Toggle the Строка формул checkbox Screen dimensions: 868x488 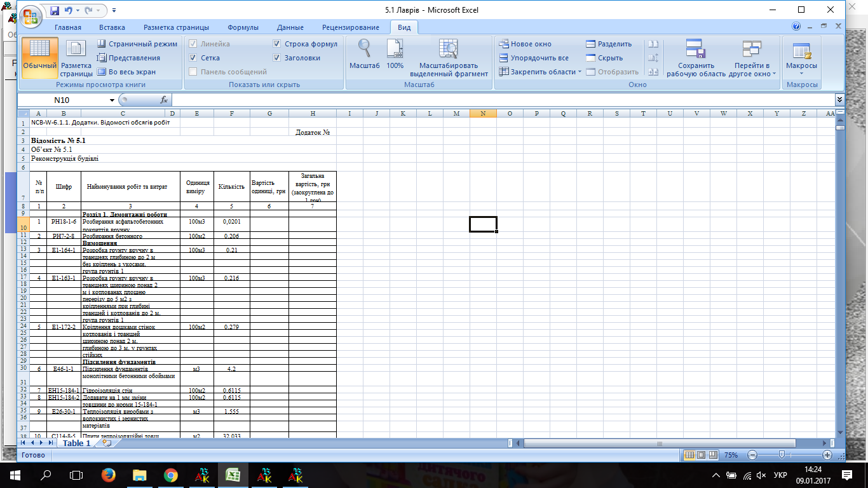click(x=277, y=44)
